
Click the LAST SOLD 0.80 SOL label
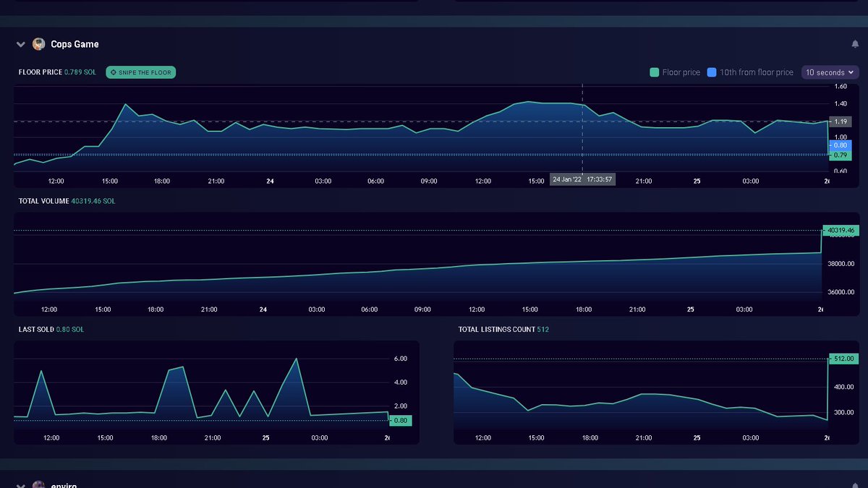(51, 329)
